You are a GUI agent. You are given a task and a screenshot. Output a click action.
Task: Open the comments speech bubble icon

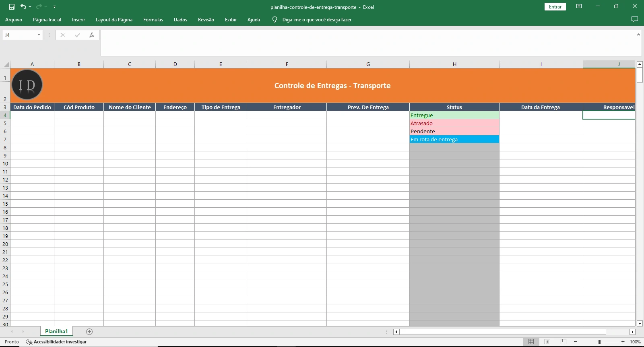(635, 19)
